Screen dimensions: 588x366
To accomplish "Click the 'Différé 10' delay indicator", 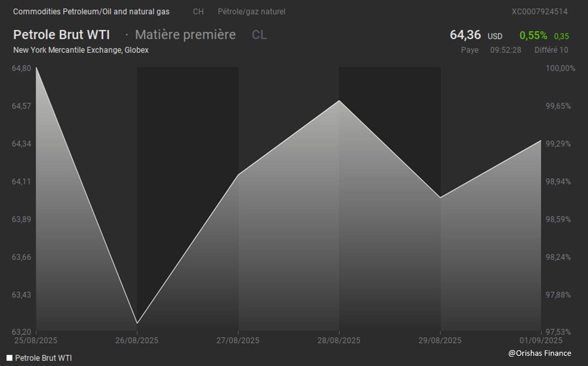I will pyautogui.click(x=551, y=50).
